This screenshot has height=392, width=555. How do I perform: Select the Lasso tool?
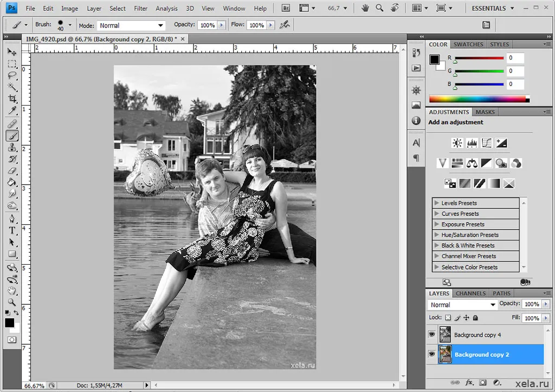point(12,76)
